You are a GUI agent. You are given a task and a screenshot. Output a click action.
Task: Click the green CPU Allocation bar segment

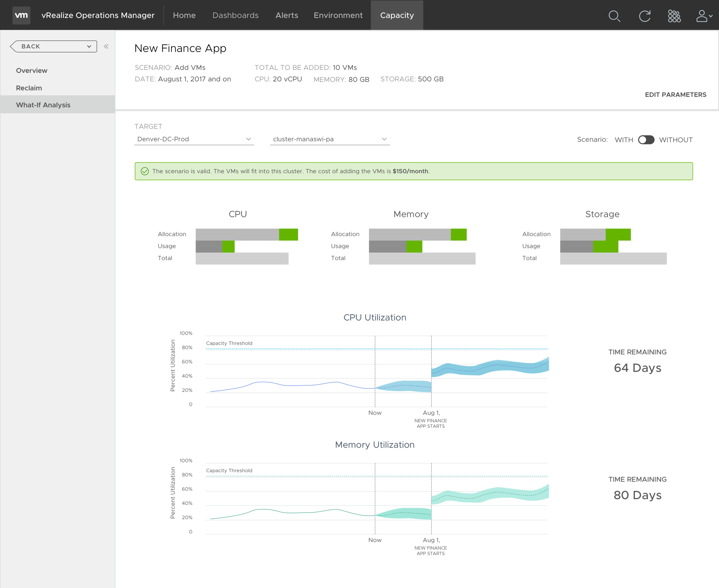pyautogui.click(x=288, y=234)
